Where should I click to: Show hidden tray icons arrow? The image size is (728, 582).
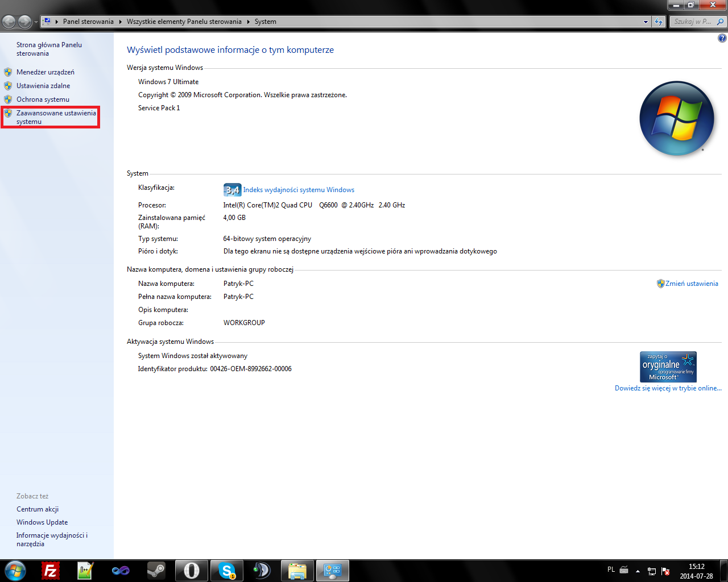638,571
